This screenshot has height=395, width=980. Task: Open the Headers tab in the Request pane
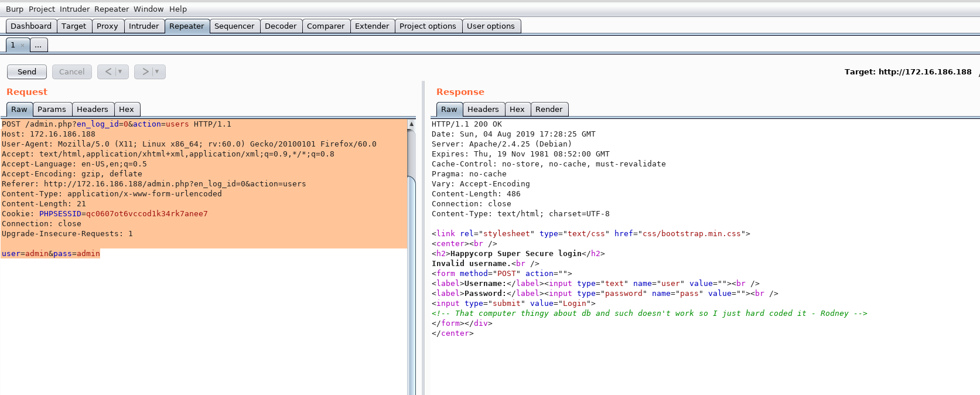93,109
